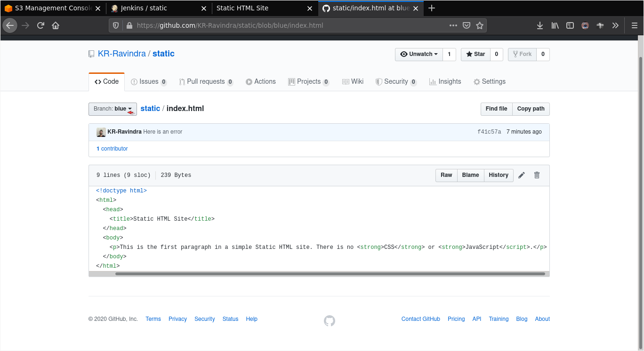
Task: Focus the browser URL address field
Action: 290,25
